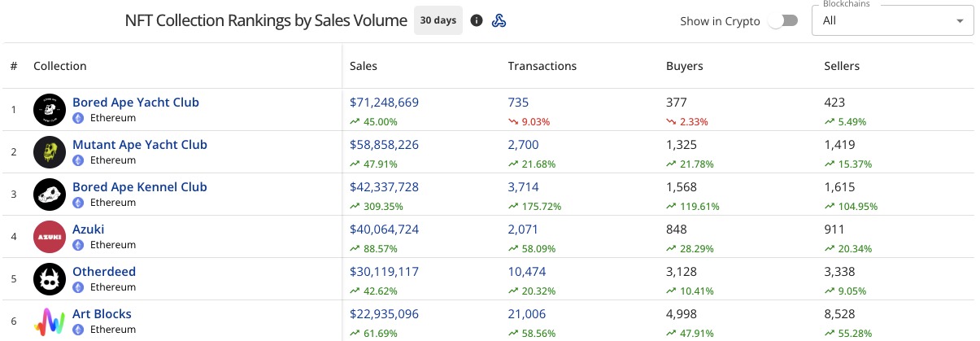Click Ethereum icon under Bored Ape Yacht Club
980x341 pixels.
click(79, 118)
